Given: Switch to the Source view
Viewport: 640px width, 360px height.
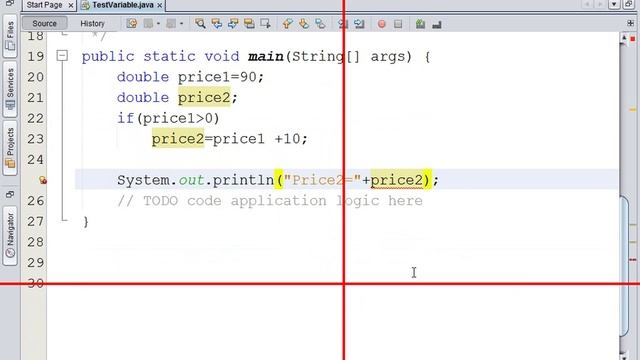Looking at the screenshot, I should click(44, 23).
